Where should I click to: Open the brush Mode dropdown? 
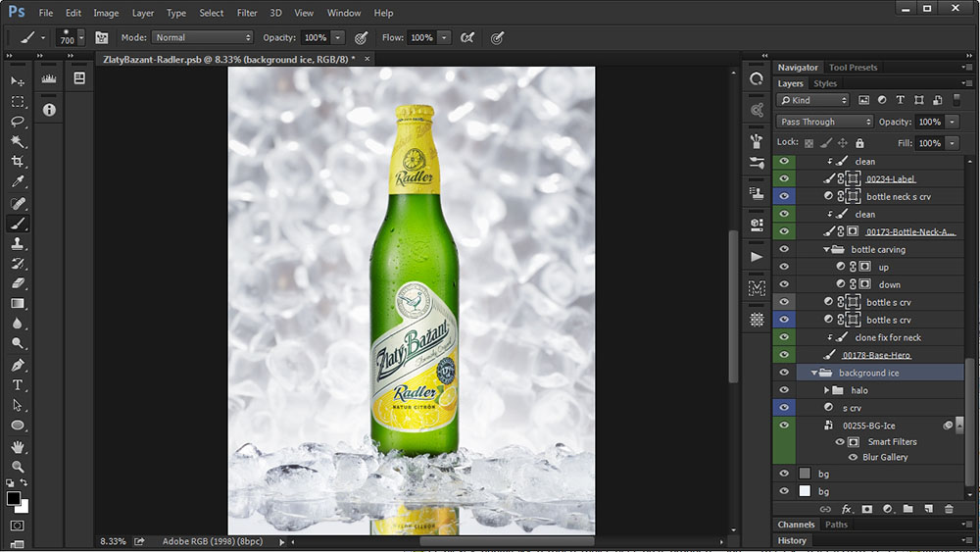click(202, 37)
